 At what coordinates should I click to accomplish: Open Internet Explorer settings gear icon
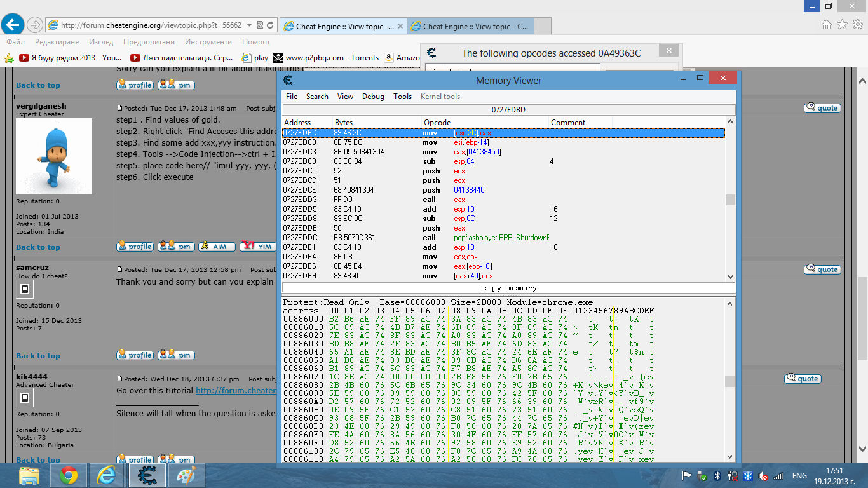coord(857,25)
